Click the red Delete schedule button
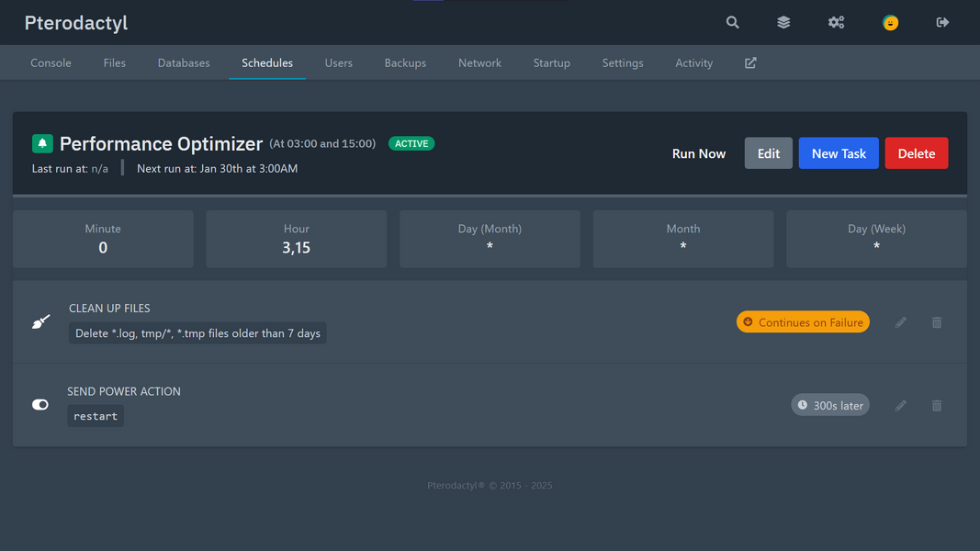The width and height of the screenshot is (980, 551). [x=917, y=153]
